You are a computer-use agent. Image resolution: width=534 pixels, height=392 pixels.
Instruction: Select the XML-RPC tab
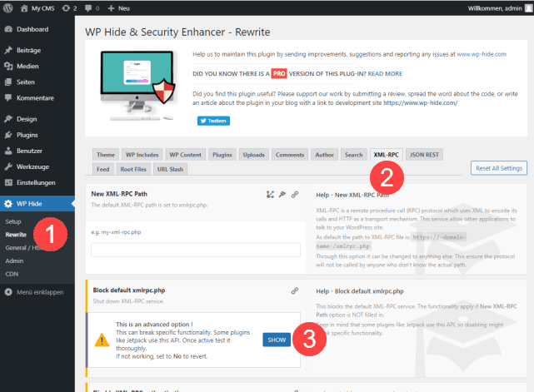[x=386, y=155]
